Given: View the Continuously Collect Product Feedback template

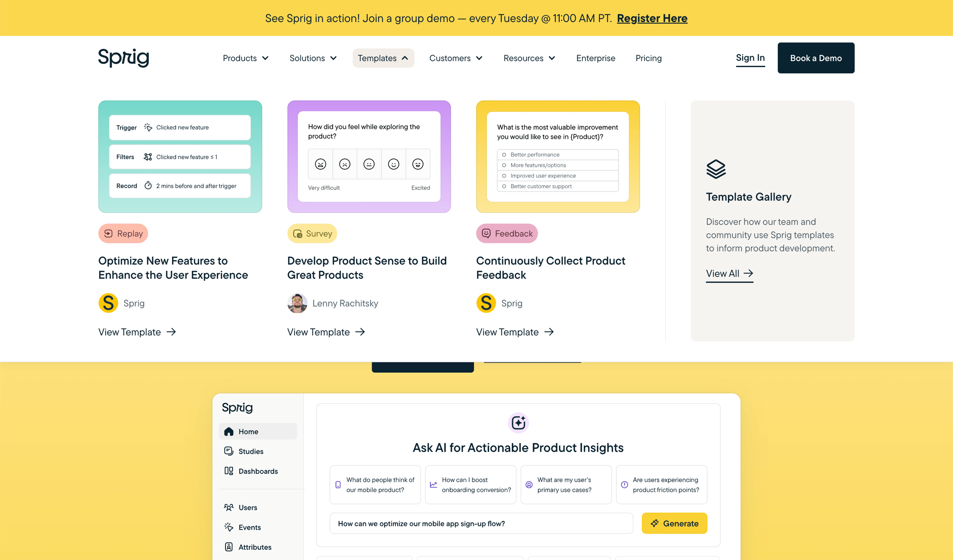Looking at the screenshot, I should tap(515, 332).
